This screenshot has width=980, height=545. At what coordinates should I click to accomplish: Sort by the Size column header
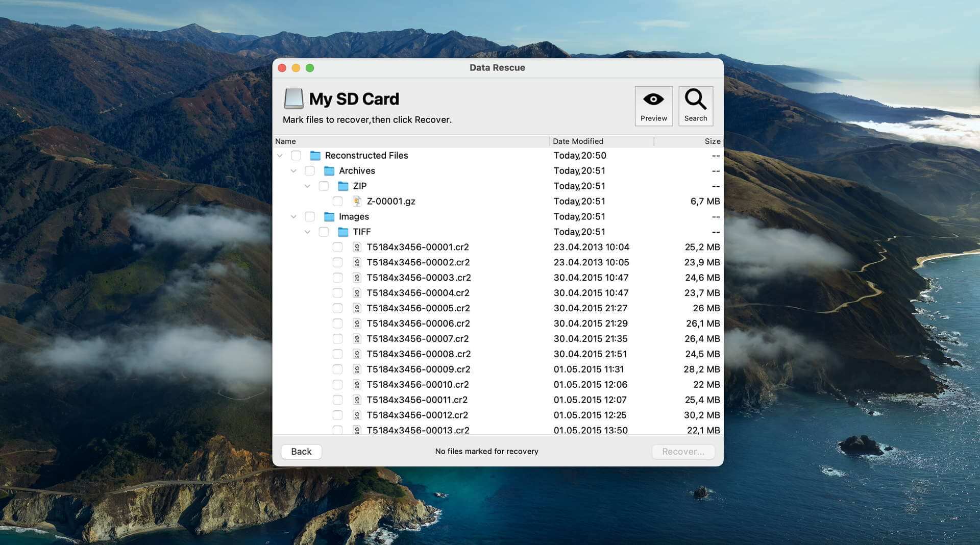click(688, 141)
